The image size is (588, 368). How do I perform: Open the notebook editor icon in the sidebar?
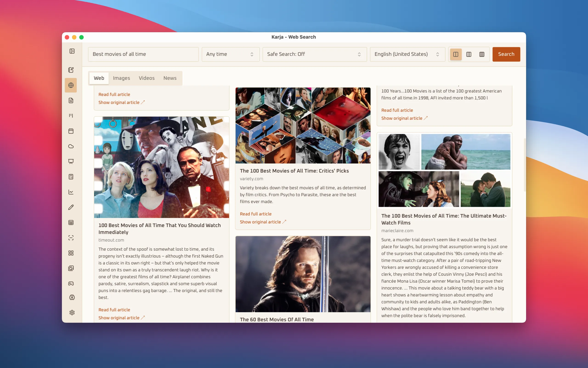click(x=71, y=70)
